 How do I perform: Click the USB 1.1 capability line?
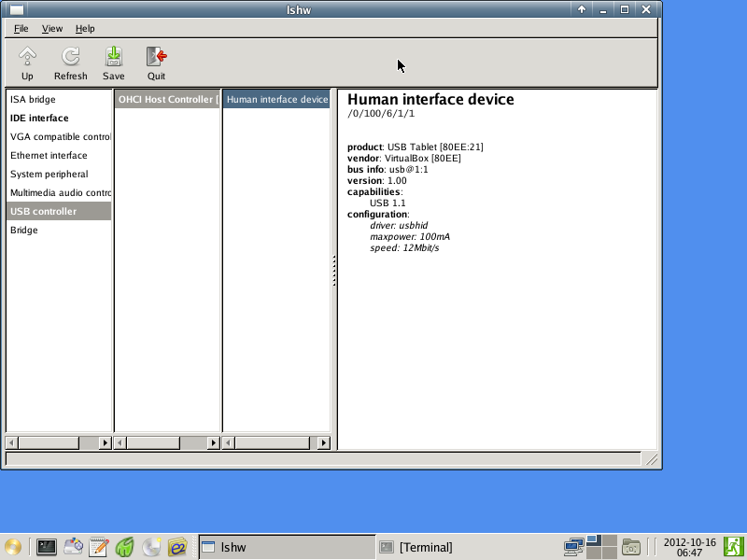[388, 203]
